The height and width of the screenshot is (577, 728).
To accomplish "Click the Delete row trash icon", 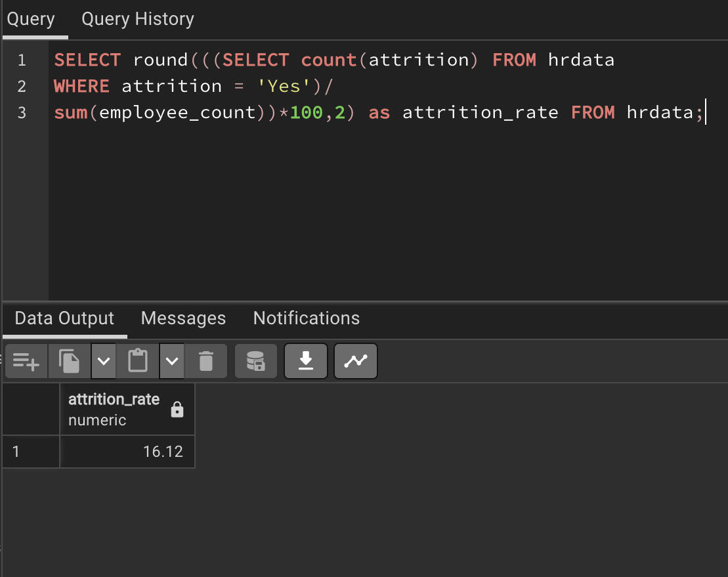I will click(206, 361).
